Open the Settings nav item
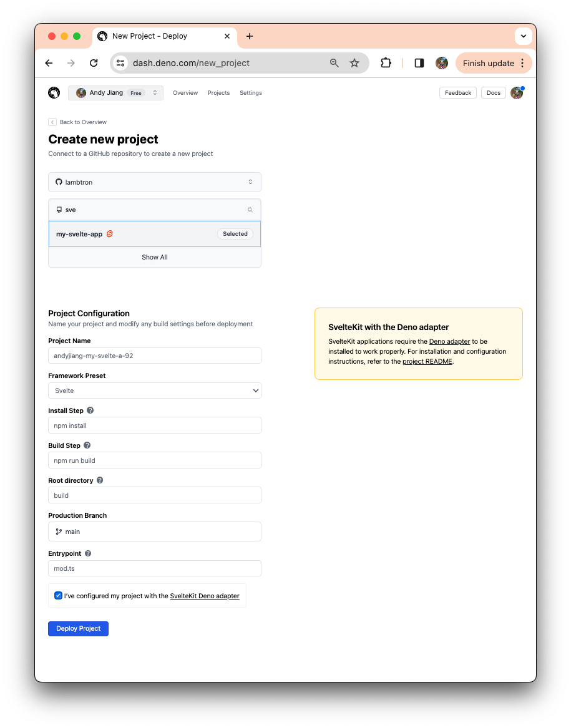Image resolution: width=571 pixels, height=728 pixels. click(251, 93)
